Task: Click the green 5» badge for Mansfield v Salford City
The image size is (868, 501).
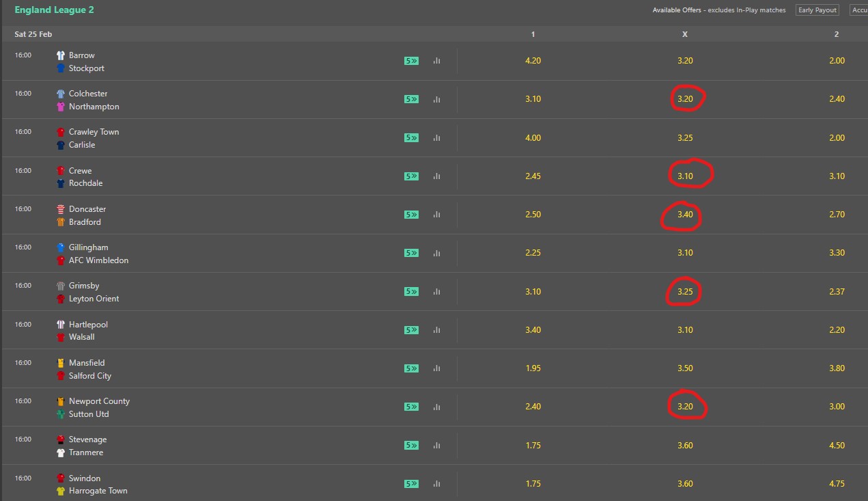Action: coord(411,368)
